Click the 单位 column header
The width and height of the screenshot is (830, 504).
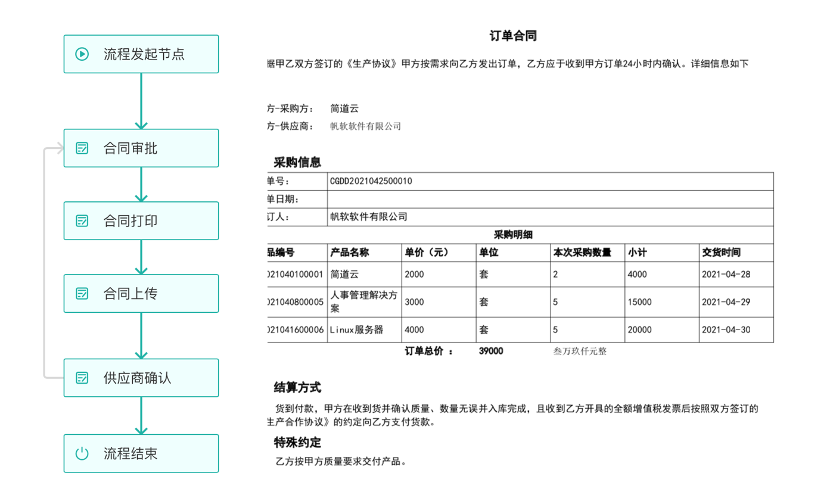click(x=489, y=253)
